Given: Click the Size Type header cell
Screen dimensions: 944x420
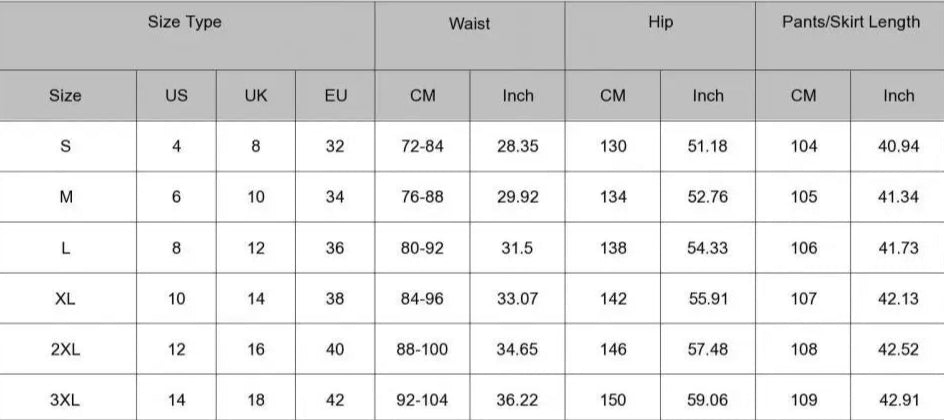Looking at the screenshot, I should [x=187, y=35].
